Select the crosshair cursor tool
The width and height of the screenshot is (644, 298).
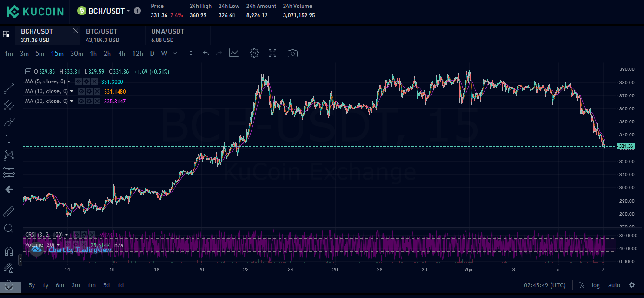9,72
